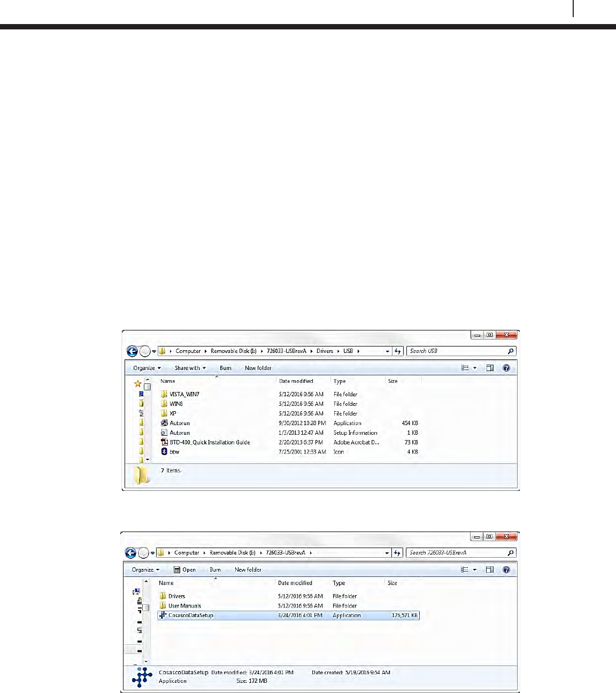616x693 pixels.
Task: Open view options dropdown in 726033-USBrevA window
Action: pos(474,569)
